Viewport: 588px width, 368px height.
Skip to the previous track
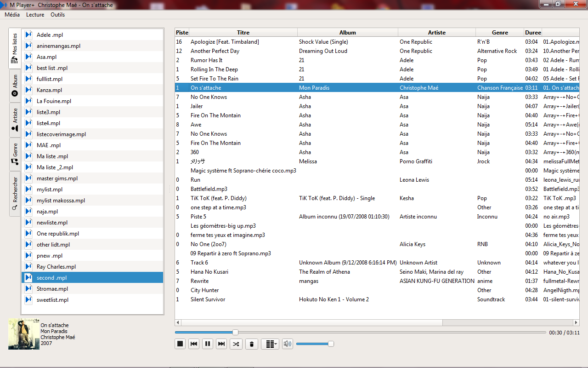[x=194, y=344]
